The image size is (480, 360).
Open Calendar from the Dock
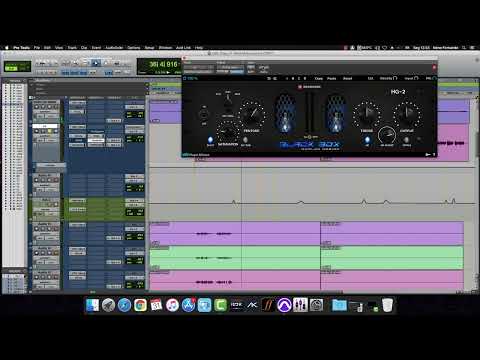click(156, 305)
